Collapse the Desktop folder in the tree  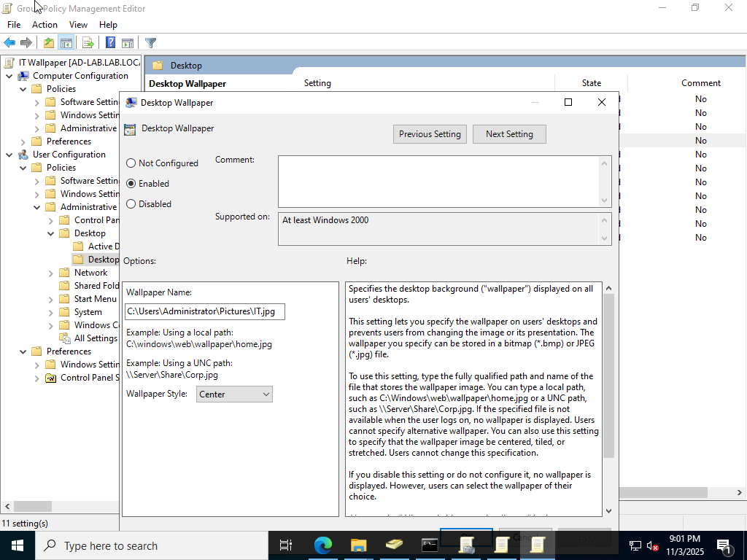(50, 233)
